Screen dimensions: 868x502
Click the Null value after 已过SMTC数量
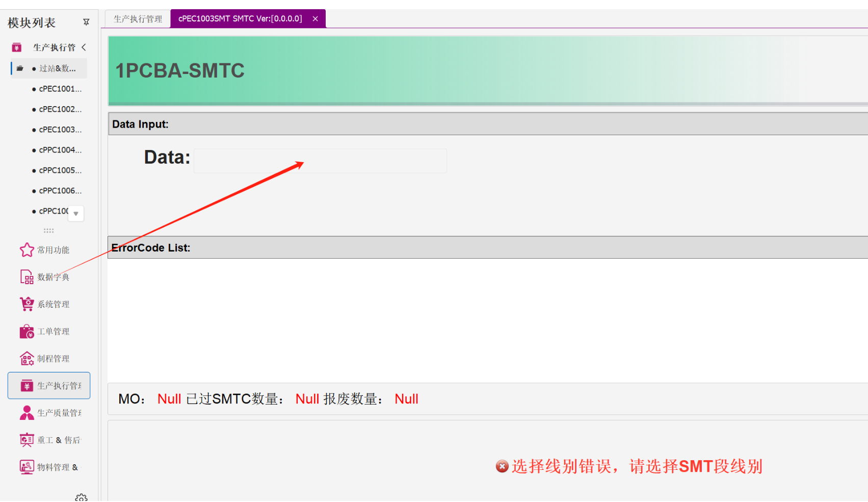click(x=307, y=399)
